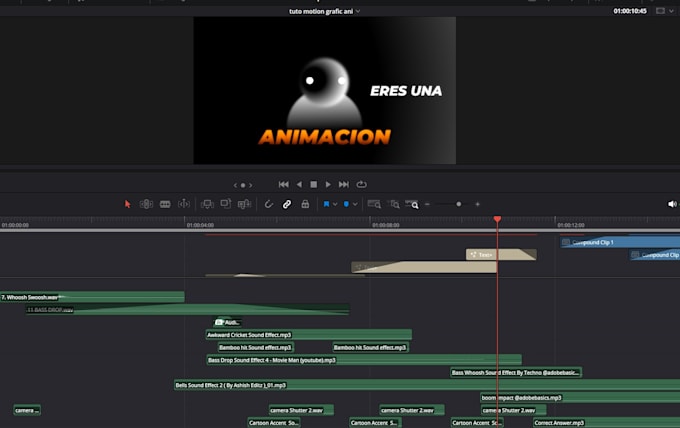The width and height of the screenshot is (680, 428).
Task: Click the 01:00:04:00 mark on timeline ruler
Action: pos(200,225)
